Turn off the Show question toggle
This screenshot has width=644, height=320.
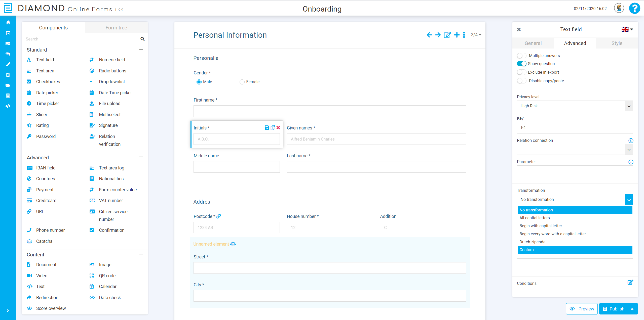point(521,64)
